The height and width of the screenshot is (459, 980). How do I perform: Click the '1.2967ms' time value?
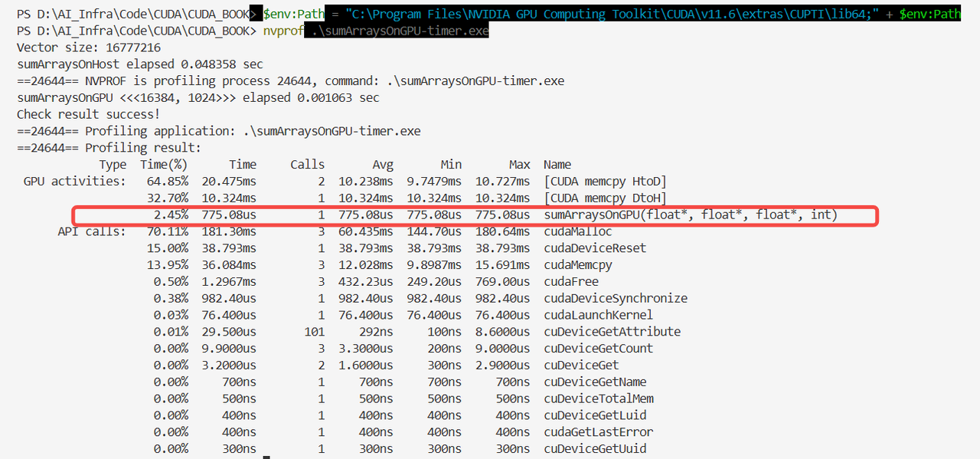click(229, 281)
